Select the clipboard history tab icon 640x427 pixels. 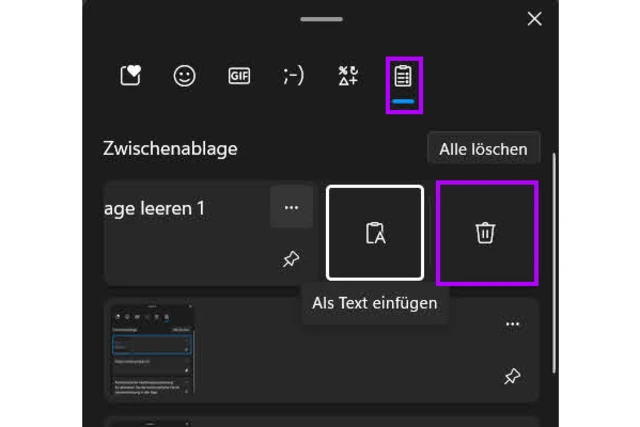403,77
